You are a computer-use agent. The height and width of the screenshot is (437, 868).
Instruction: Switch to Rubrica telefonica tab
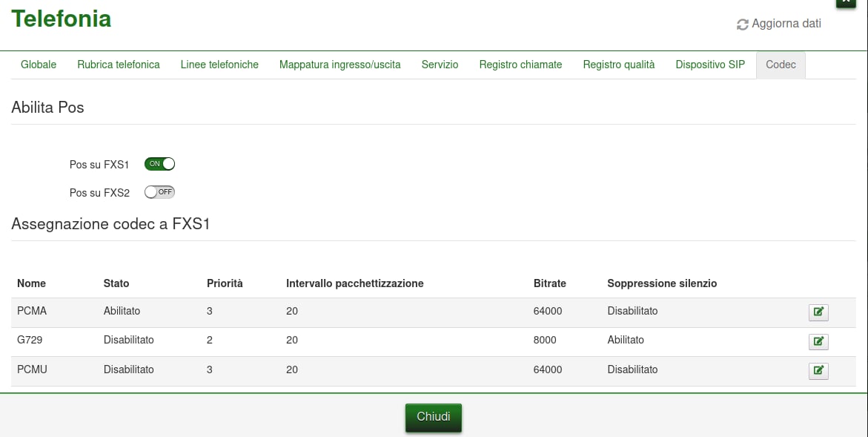click(x=119, y=65)
